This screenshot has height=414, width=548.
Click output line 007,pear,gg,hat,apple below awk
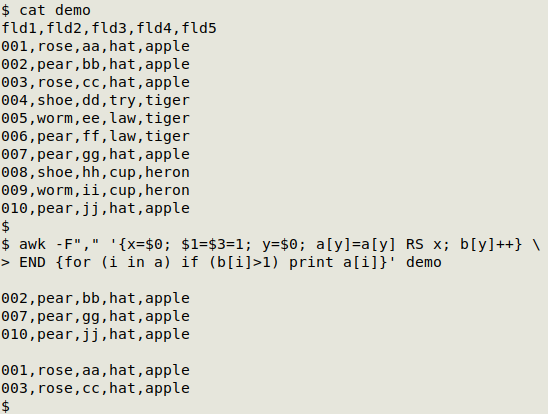95,316
